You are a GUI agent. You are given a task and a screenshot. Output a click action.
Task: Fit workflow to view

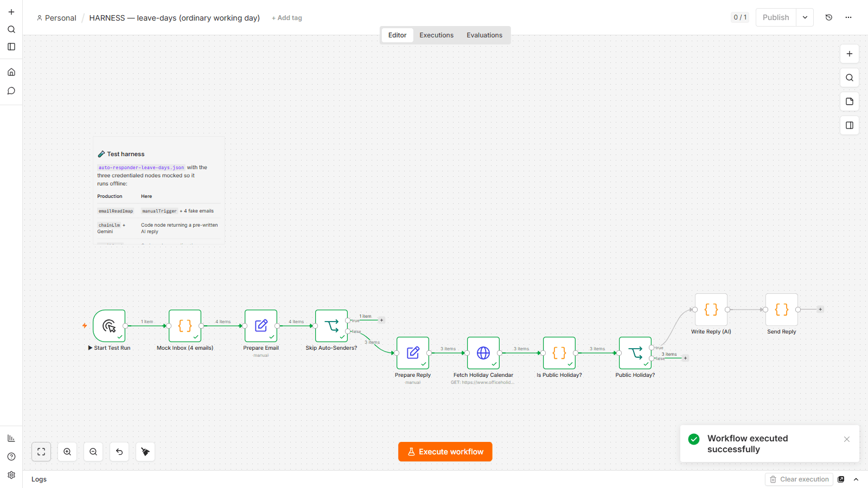click(x=41, y=452)
